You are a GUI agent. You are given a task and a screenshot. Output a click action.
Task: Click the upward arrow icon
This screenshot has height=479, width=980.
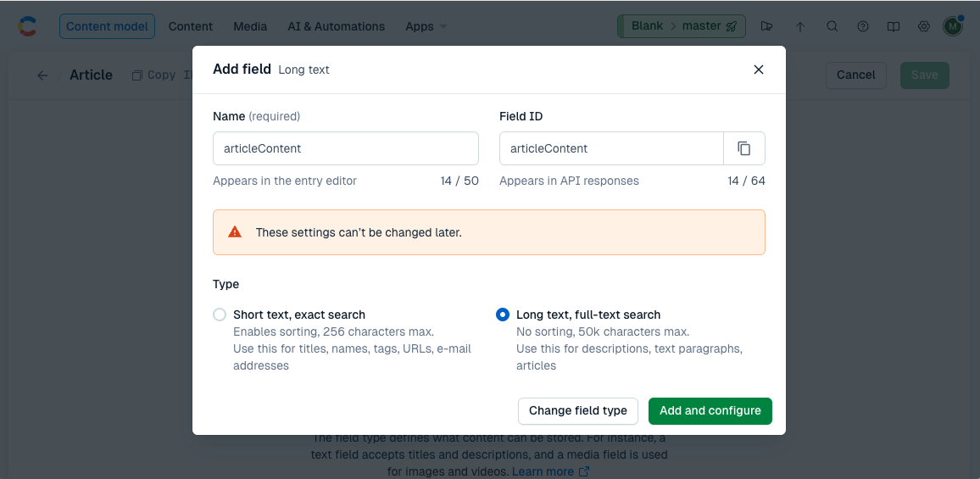click(x=800, y=26)
